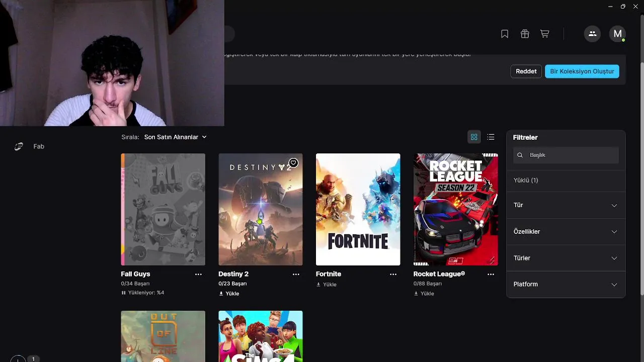Click Bir Koleksiyon Oluştur button

pos(582,71)
